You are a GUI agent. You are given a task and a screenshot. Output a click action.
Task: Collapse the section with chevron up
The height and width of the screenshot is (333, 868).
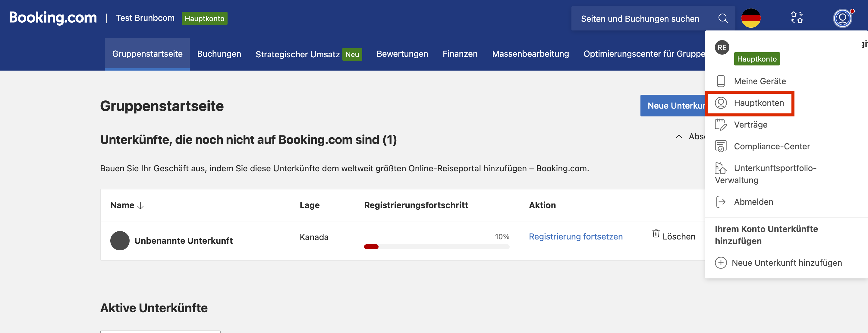679,137
